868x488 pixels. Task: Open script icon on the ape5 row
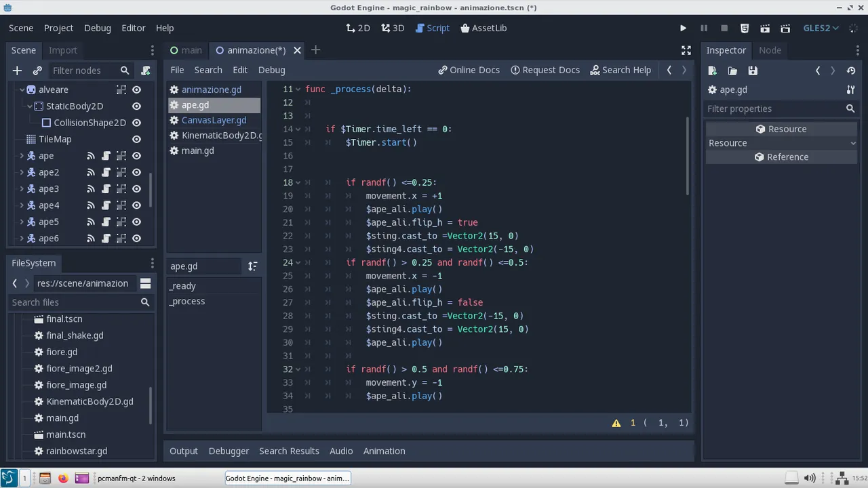tap(106, 222)
